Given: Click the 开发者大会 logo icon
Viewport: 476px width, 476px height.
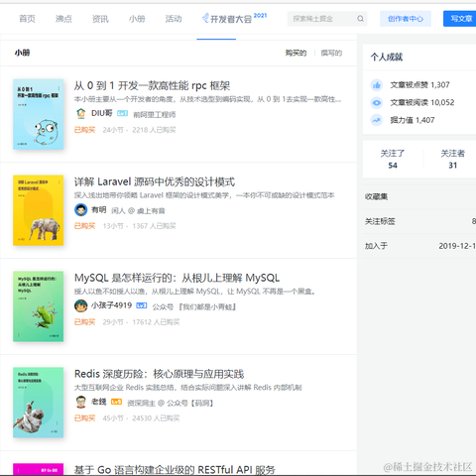Looking at the screenshot, I should point(205,18).
